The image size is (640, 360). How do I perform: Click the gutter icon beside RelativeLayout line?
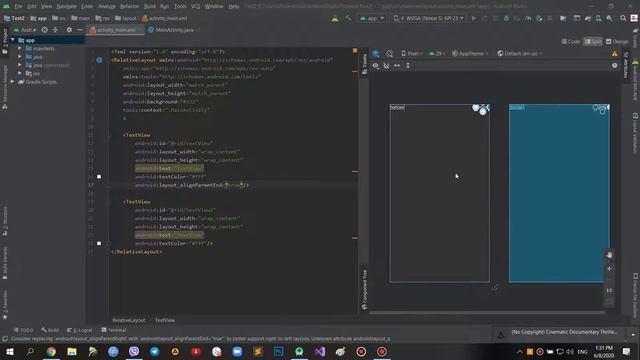[99, 60]
